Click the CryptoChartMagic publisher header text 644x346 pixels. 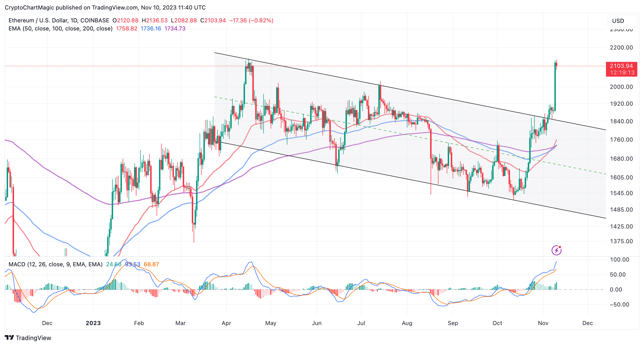pos(105,8)
